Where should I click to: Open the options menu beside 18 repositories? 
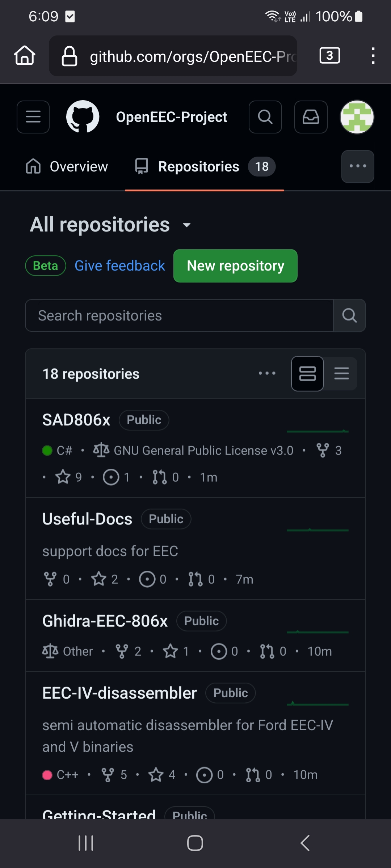coord(267,374)
